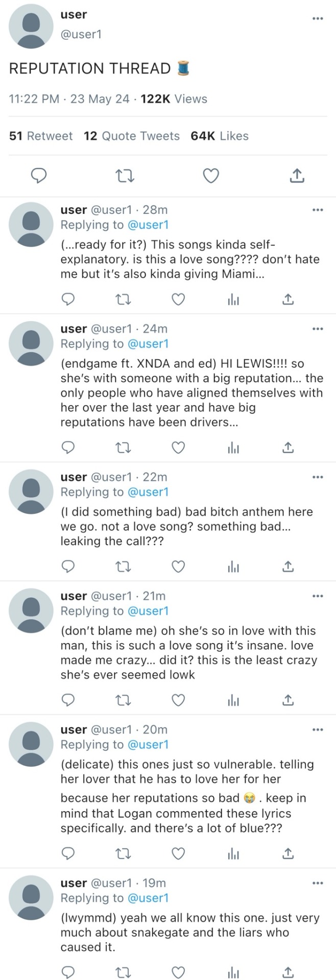Open three-dot menu on 'endgame' reply
The image size is (336, 980).
tap(318, 329)
